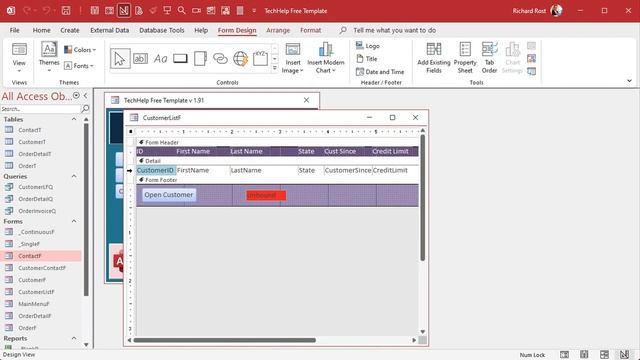Viewport: 640px width, 360px height.
Task: Switch to the Create tab
Action: coord(70,30)
